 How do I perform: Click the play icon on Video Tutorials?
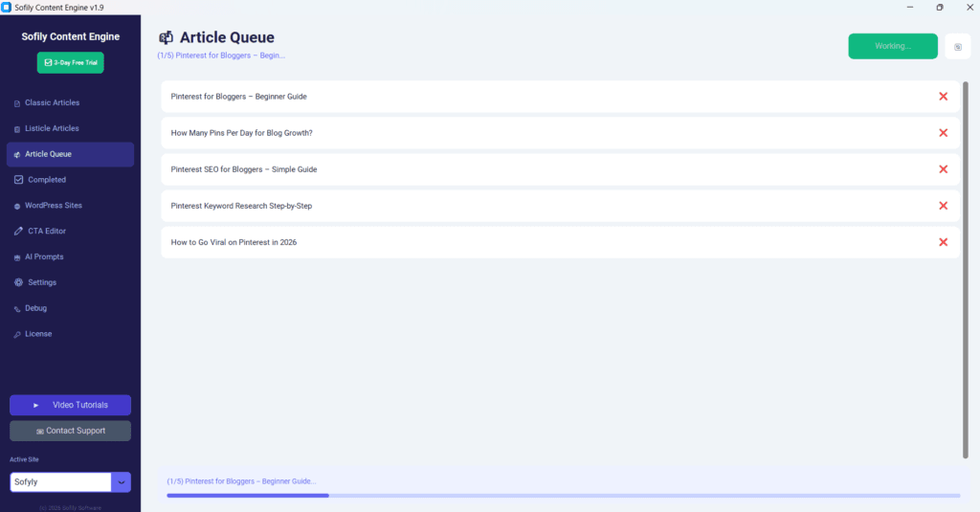(x=35, y=405)
